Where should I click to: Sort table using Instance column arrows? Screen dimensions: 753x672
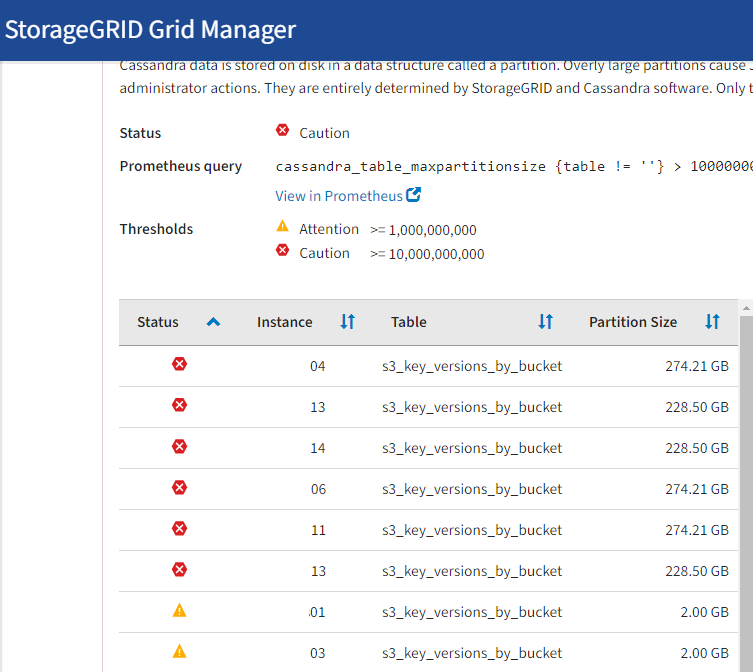(x=347, y=322)
